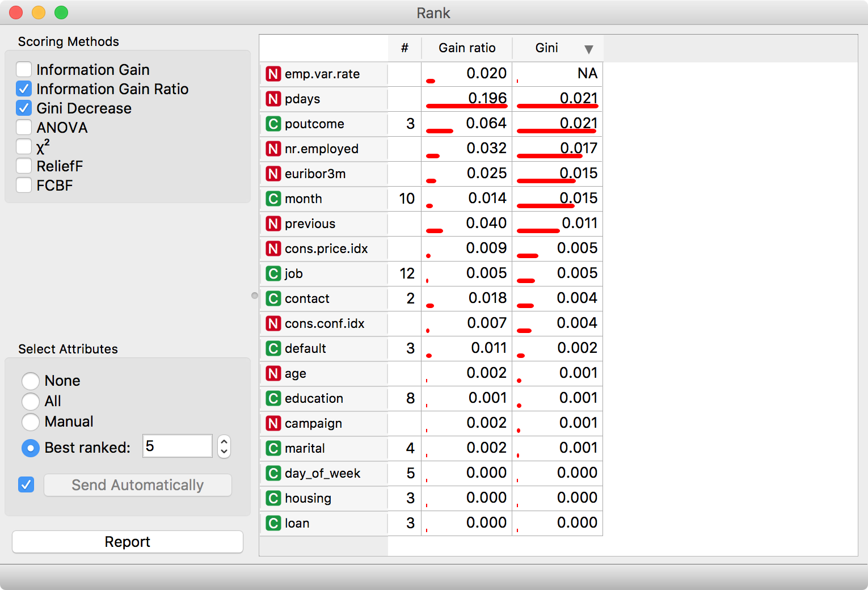This screenshot has width=868, height=590.
Task: Click the Gain ratio column header
Action: (x=466, y=48)
